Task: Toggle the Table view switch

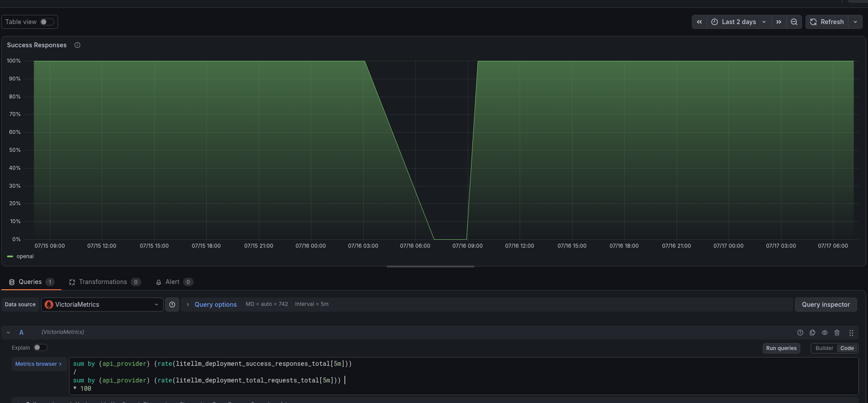Action: click(x=47, y=22)
